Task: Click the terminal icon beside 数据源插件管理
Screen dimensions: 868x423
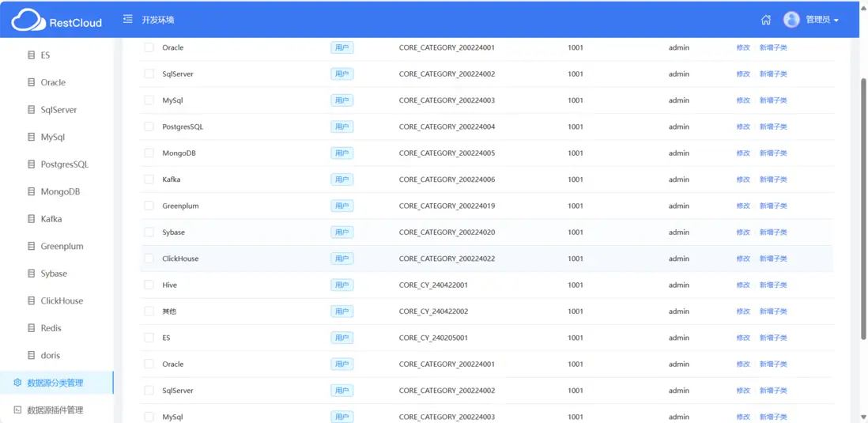Action: coord(17,410)
